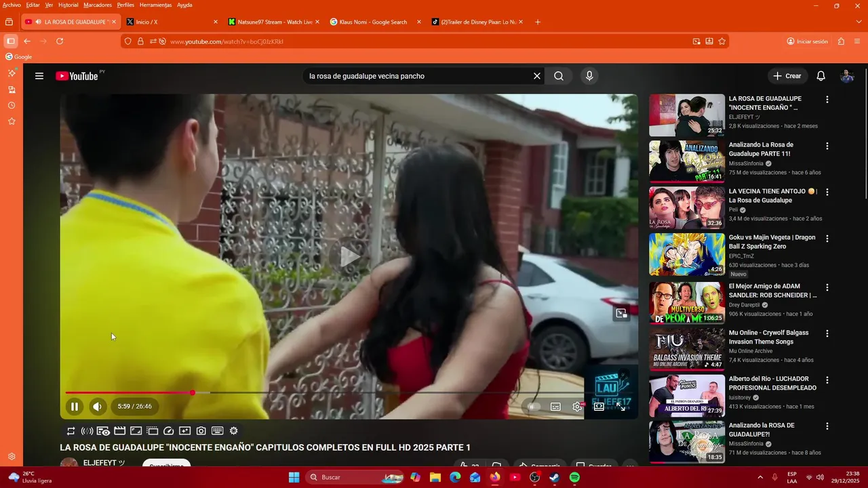This screenshot has height=488, width=868.
Task: Click Iniciar sesión in browser toolbar
Action: [x=807, y=41]
